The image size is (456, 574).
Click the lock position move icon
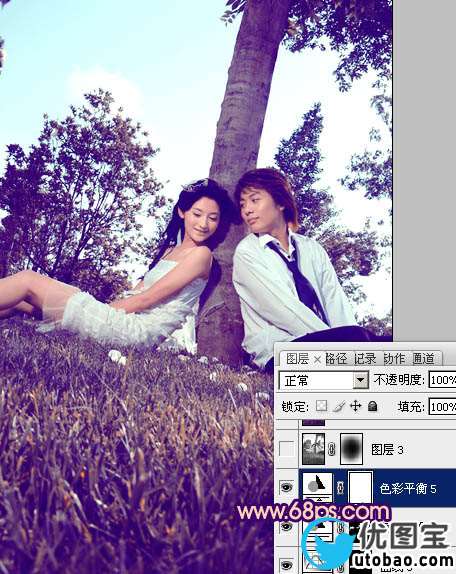coord(356,406)
